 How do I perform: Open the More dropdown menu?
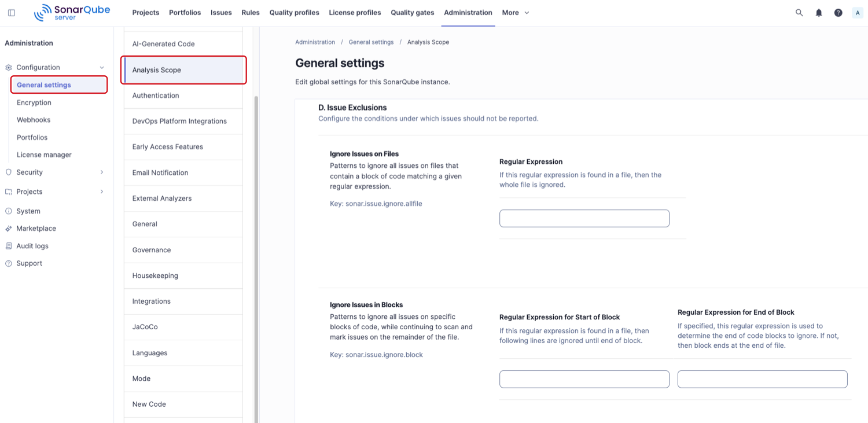tap(516, 13)
